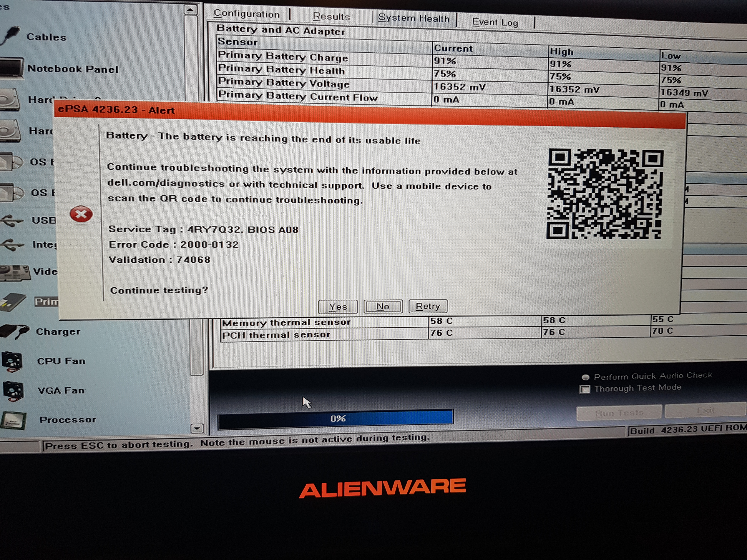Click Retry in the alert dialog
Image resolution: width=747 pixels, height=560 pixels.
pos(428,306)
